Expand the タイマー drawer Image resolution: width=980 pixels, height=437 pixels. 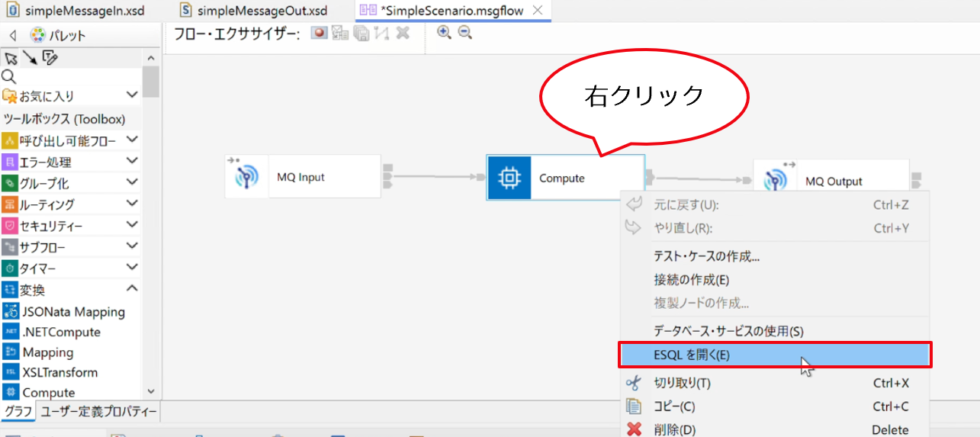pos(132,268)
